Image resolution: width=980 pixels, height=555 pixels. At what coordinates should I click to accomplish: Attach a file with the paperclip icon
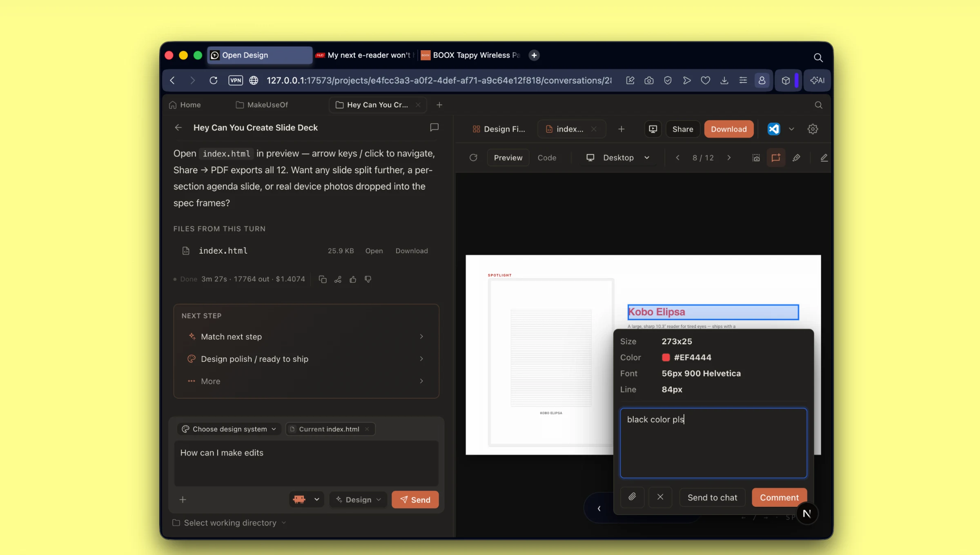pyautogui.click(x=632, y=497)
